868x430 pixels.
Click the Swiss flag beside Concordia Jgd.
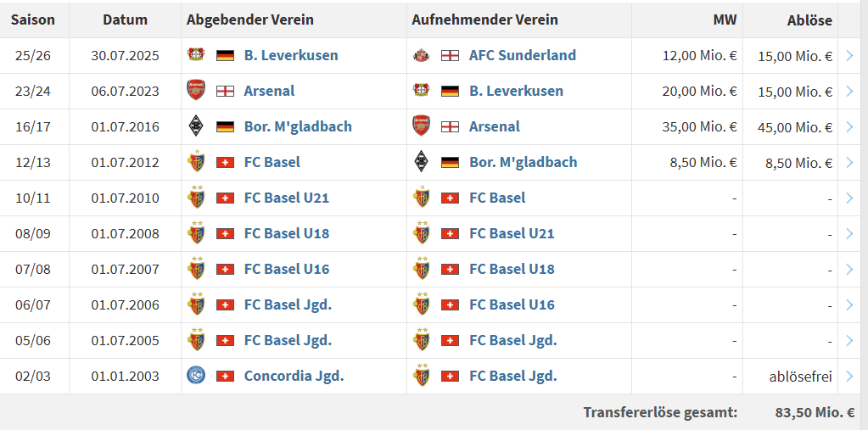click(225, 376)
